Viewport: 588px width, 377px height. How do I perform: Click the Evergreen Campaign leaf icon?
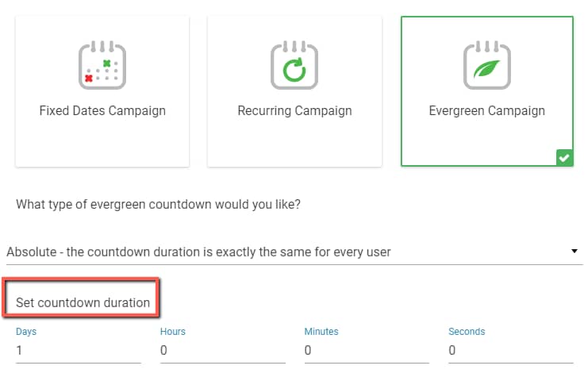[486, 66]
